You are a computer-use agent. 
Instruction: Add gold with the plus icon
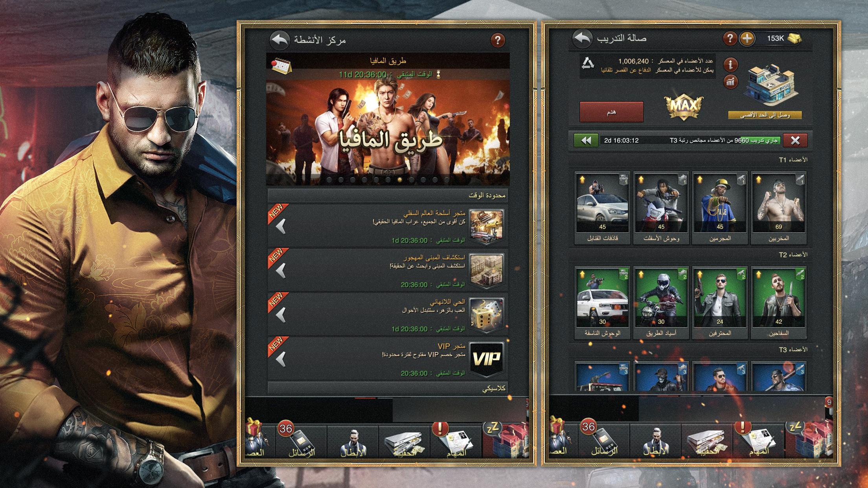(x=747, y=39)
